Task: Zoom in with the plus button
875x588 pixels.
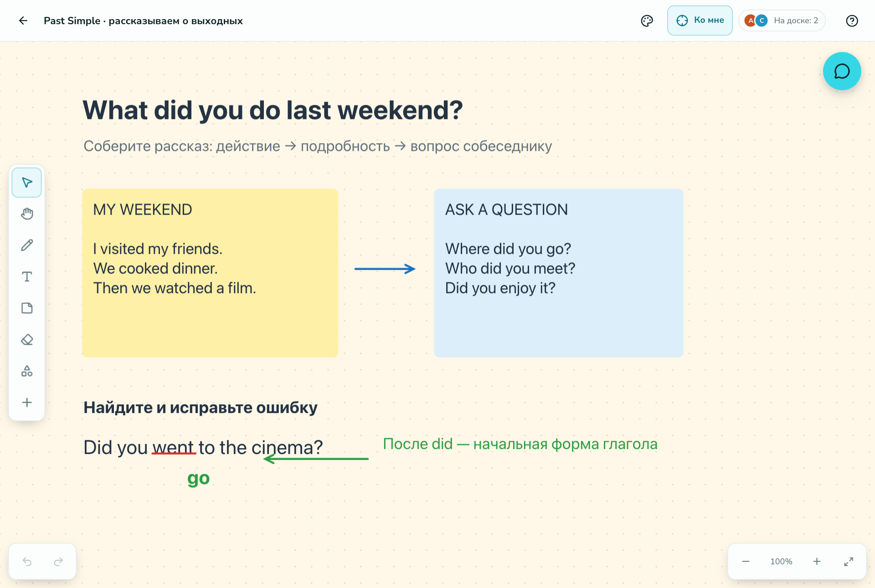Action: tap(817, 562)
